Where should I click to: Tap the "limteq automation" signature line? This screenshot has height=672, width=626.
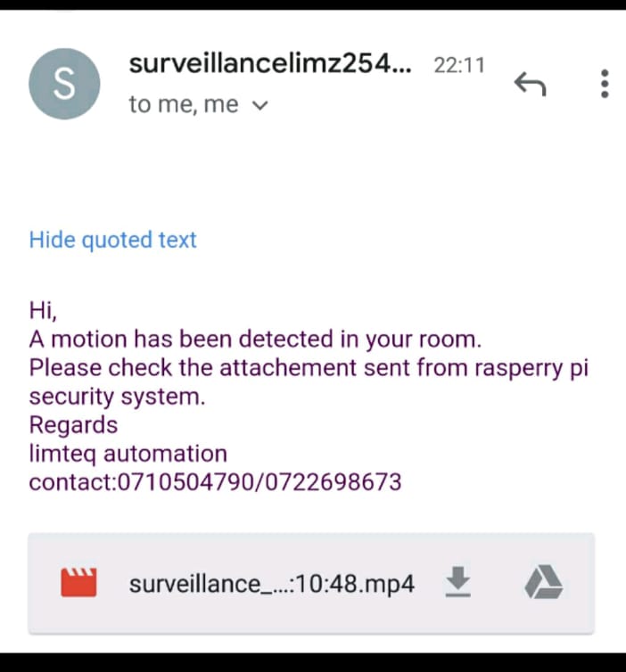click(x=128, y=454)
